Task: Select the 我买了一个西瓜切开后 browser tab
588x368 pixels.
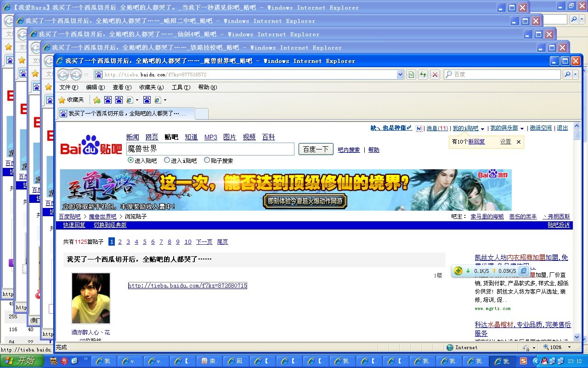Action: tap(126, 113)
